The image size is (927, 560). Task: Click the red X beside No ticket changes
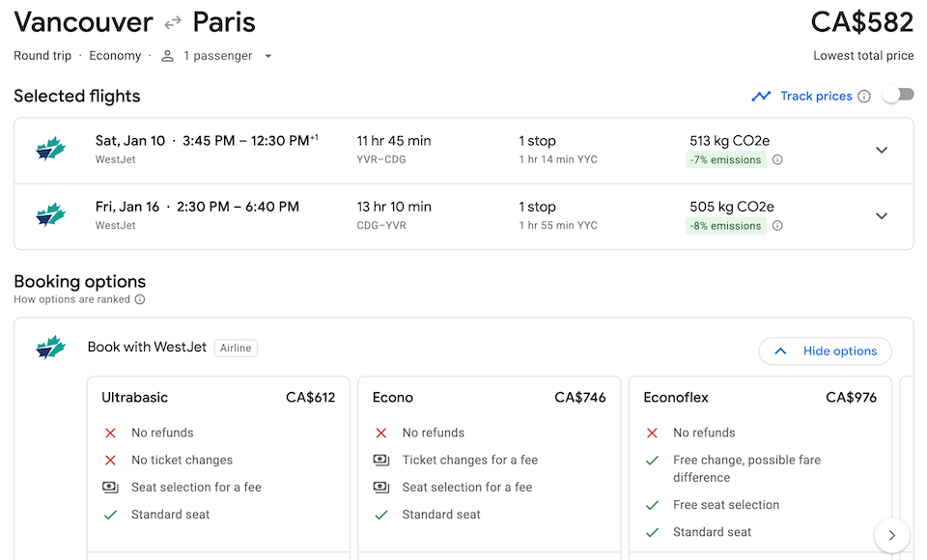[110, 460]
